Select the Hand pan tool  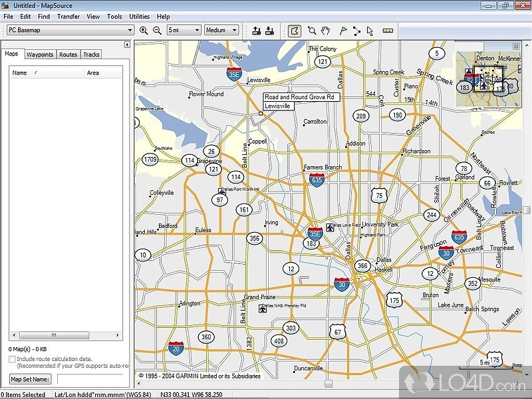[x=326, y=30]
